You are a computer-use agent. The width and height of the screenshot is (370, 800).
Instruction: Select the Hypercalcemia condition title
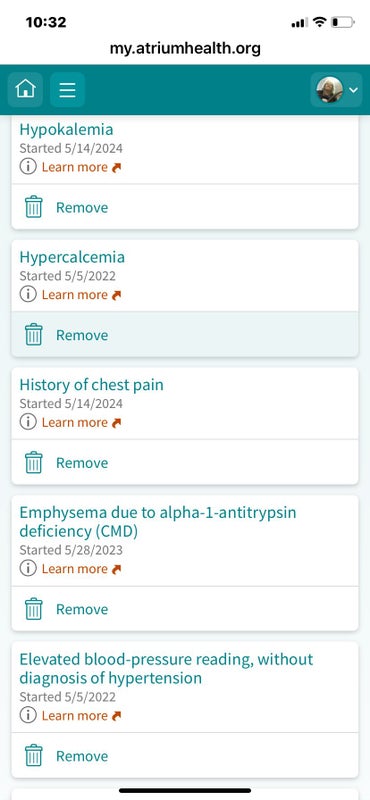(72, 257)
